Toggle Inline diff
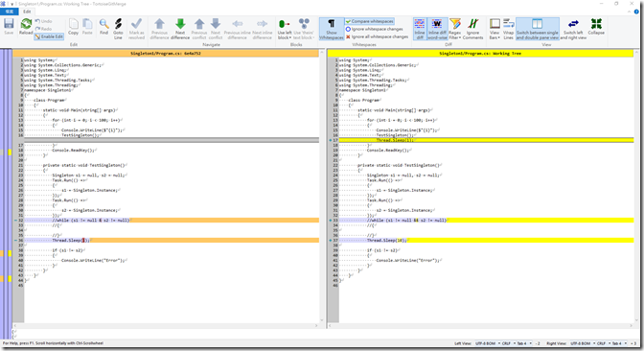This screenshot has width=644, height=351. click(420, 29)
